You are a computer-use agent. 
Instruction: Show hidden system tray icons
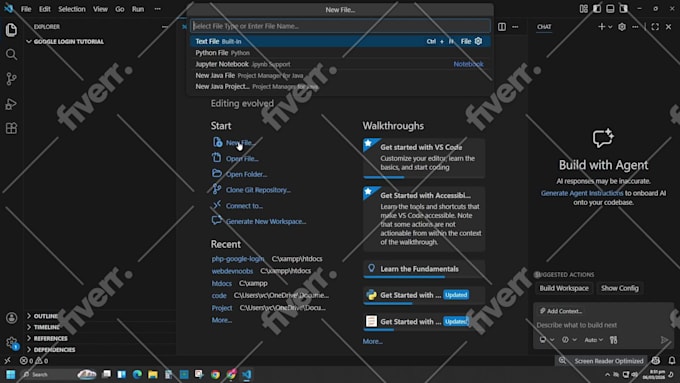pyautogui.click(x=607, y=374)
